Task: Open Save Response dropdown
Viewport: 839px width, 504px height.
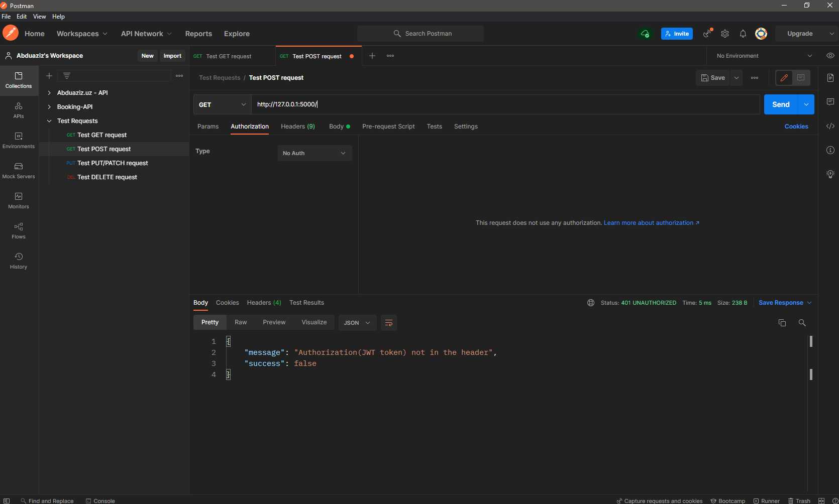Action: tap(785, 303)
